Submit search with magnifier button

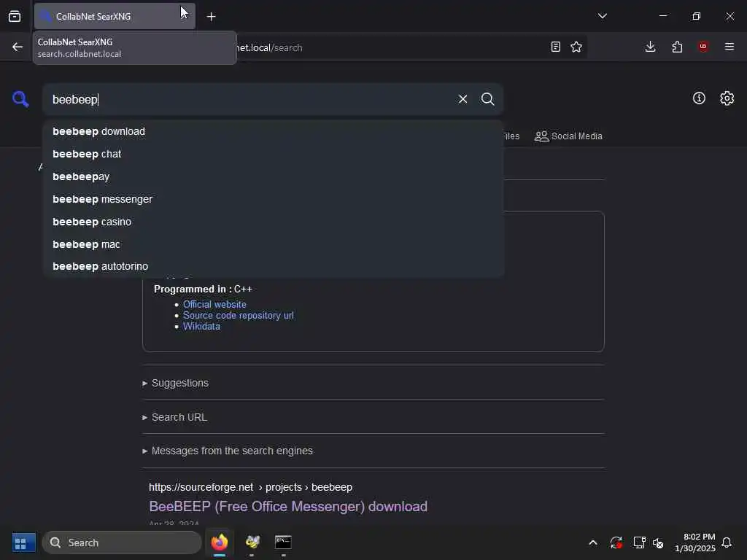[487, 99]
